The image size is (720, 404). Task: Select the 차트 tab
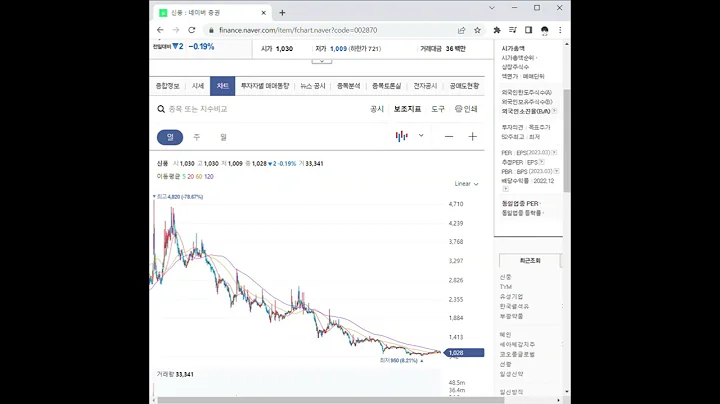pos(223,86)
